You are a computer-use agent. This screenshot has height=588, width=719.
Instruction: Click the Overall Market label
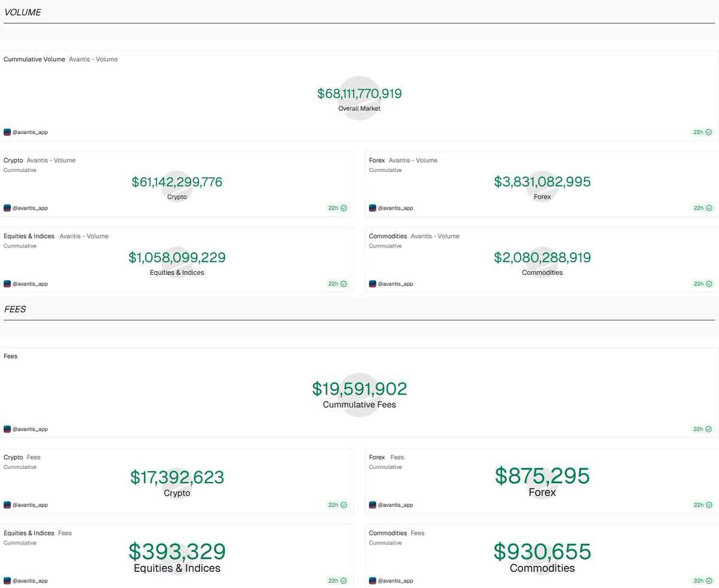359,109
